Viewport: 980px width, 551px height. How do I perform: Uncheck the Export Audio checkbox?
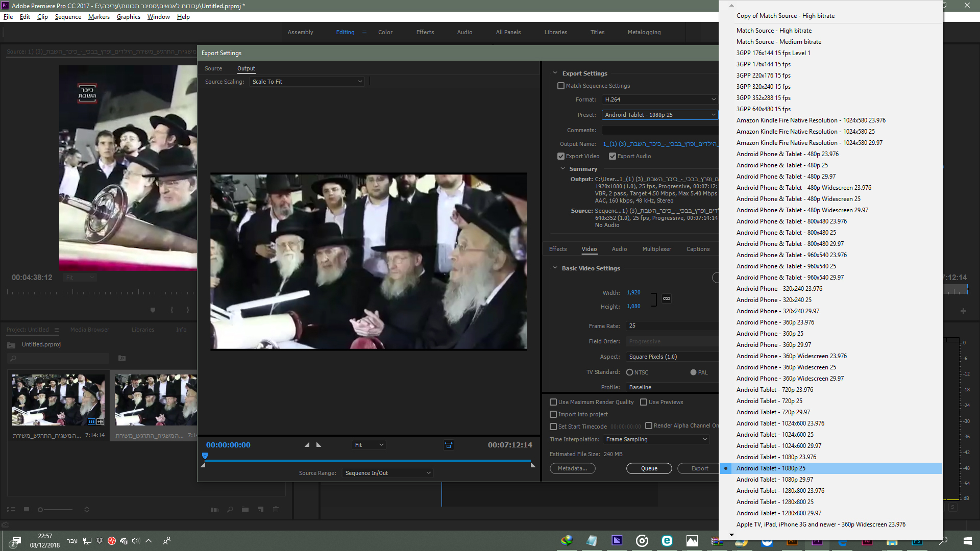click(612, 156)
